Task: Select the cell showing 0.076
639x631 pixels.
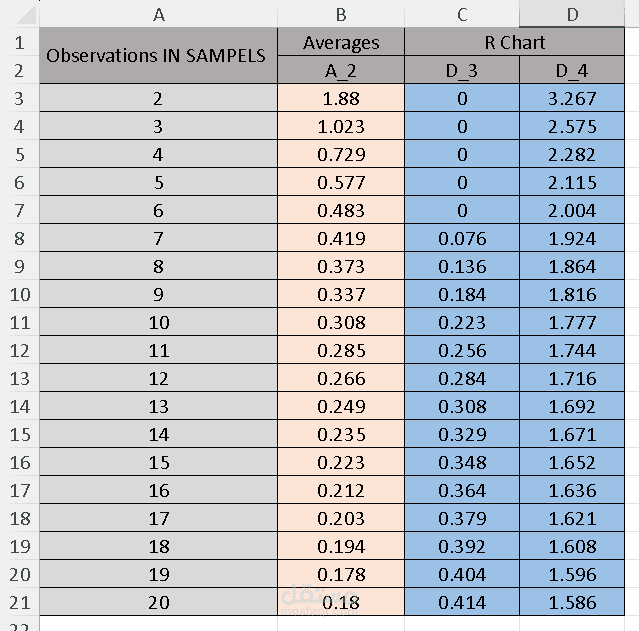Action: point(462,238)
